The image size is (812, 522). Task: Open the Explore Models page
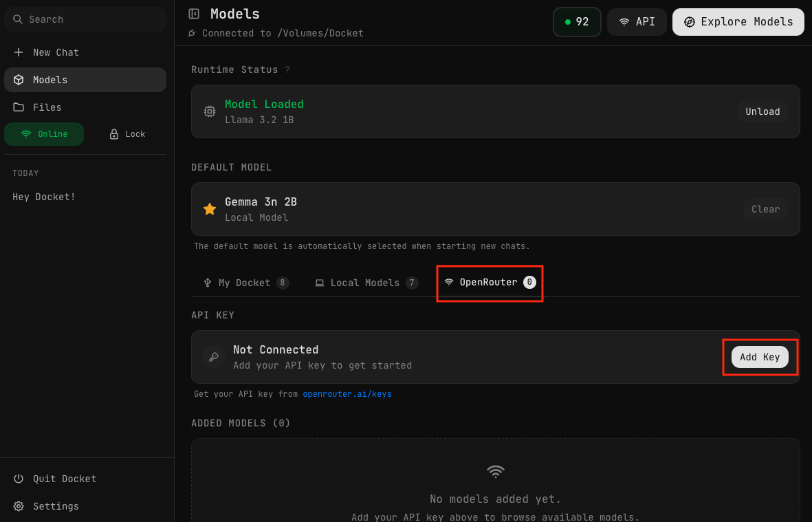[738, 22]
